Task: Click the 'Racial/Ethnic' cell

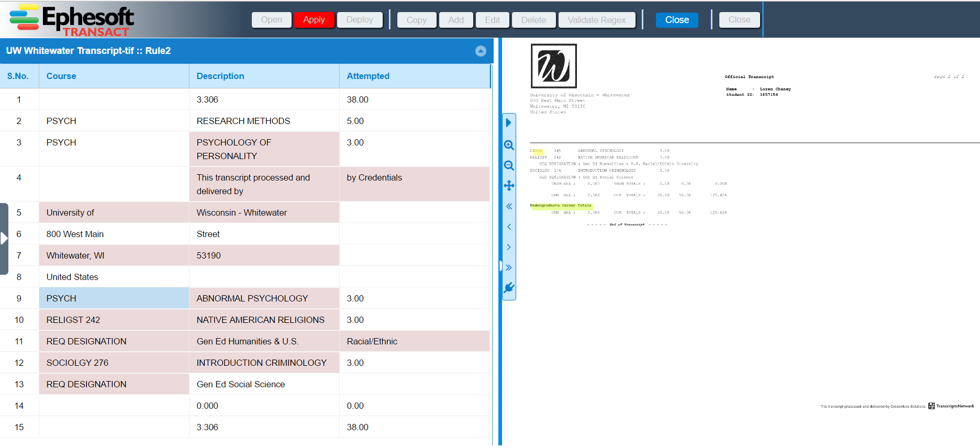Action: [415, 341]
